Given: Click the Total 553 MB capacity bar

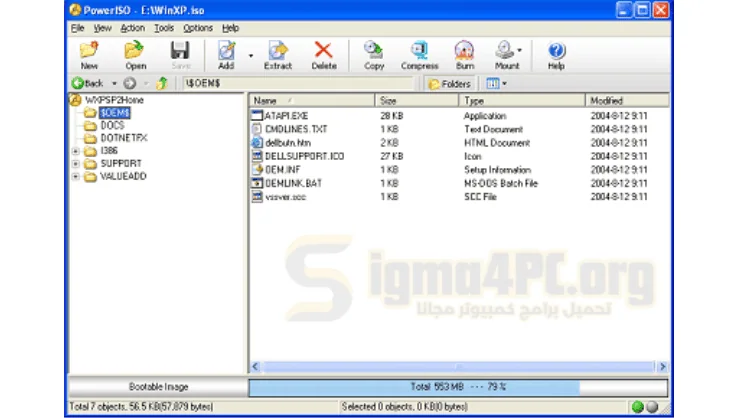Looking at the screenshot, I should pos(458,387).
